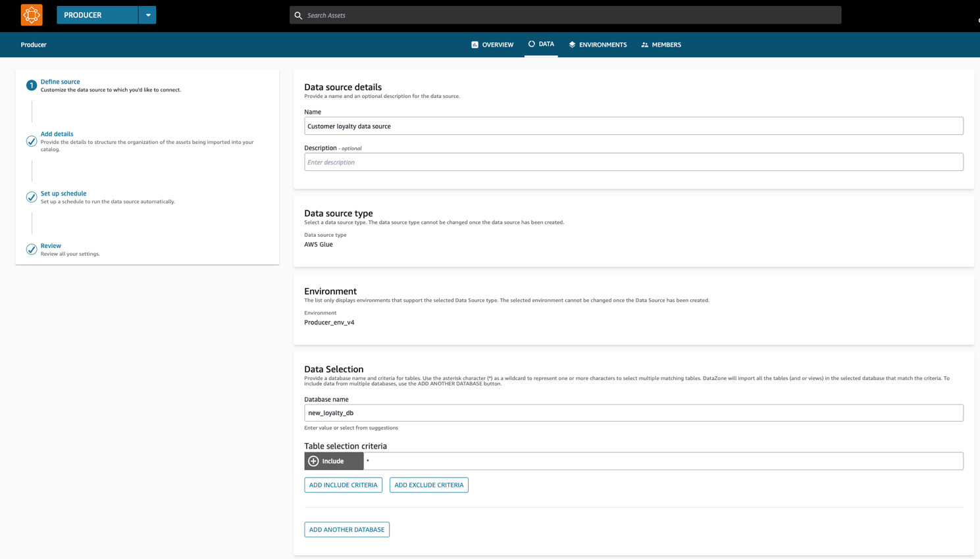The height and width of the screenshot is (559, 980).
Task: Click the Set up schedule checkmark icon
Action: [32, 197]
